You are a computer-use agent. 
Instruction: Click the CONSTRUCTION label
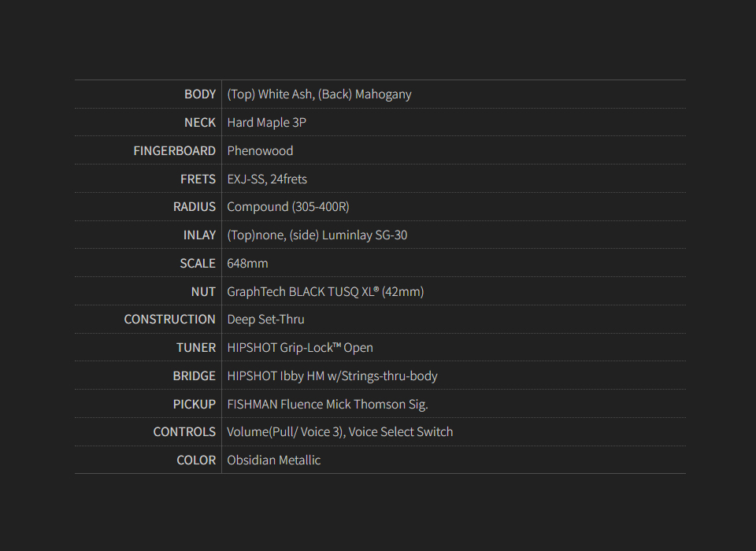[x=169, y=320]
